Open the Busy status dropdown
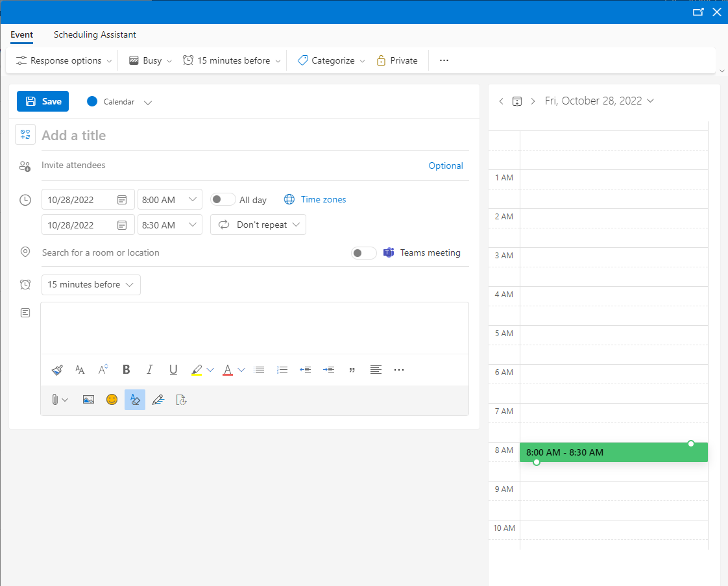Viewport: 728px width, 586px height. [151, 60]
